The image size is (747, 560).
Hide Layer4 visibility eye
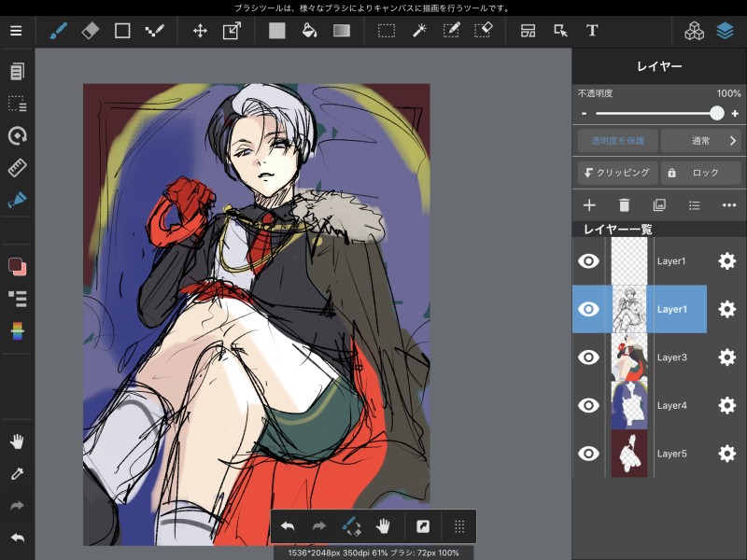point(588,405)
